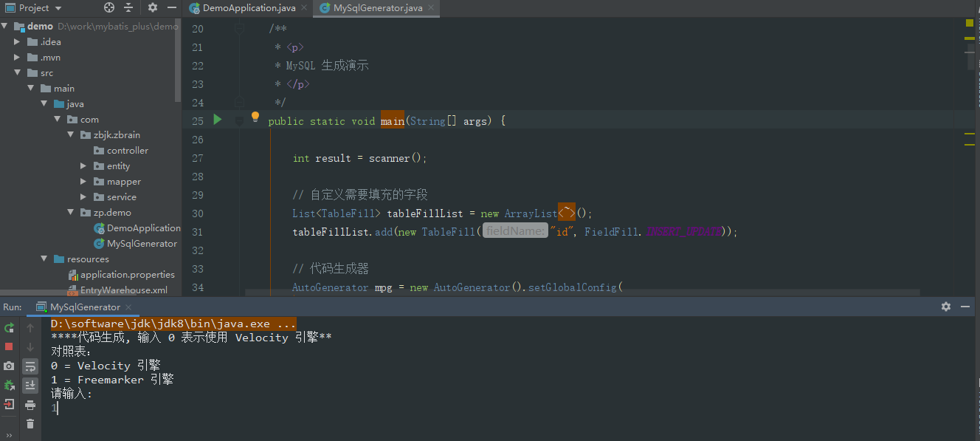The width and height of the screenshot is (980, 441).
Task: Dump threads using the camera icon
Action: point(9,366)
